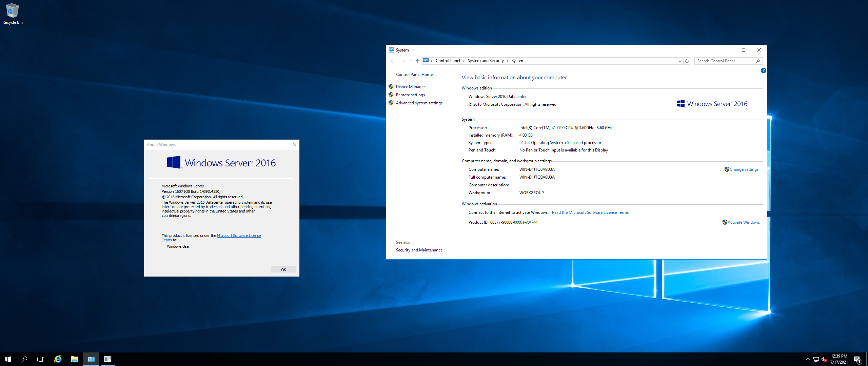Select Control Panel breadcrumb
Image resolution: width=868 pixels, height=366 pixels.
448,61
